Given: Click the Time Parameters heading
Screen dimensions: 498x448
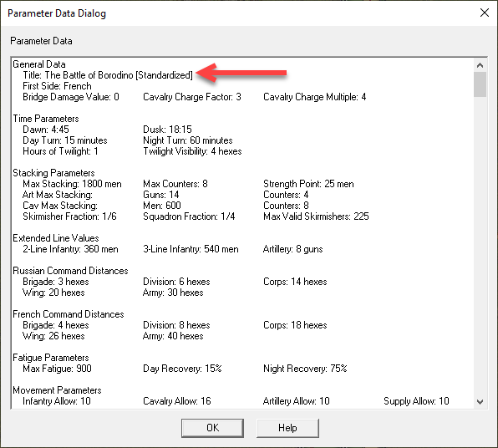Looking at the screenshot, I should point(46,119).
